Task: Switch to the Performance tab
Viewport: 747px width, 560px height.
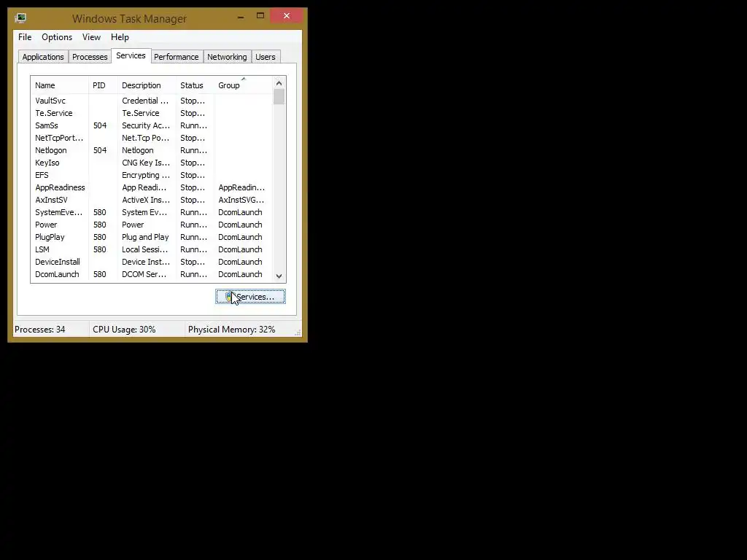Action: tap(177, 57)
